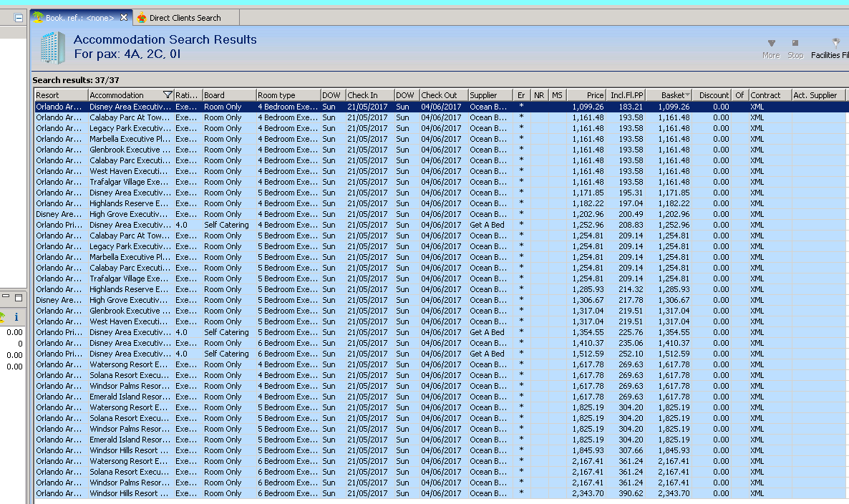Image resolution: width=849 pixels, height=504 pixels.
Task: Select the Self Catering row priced 1,252.96
Action: tap(226, 225)
